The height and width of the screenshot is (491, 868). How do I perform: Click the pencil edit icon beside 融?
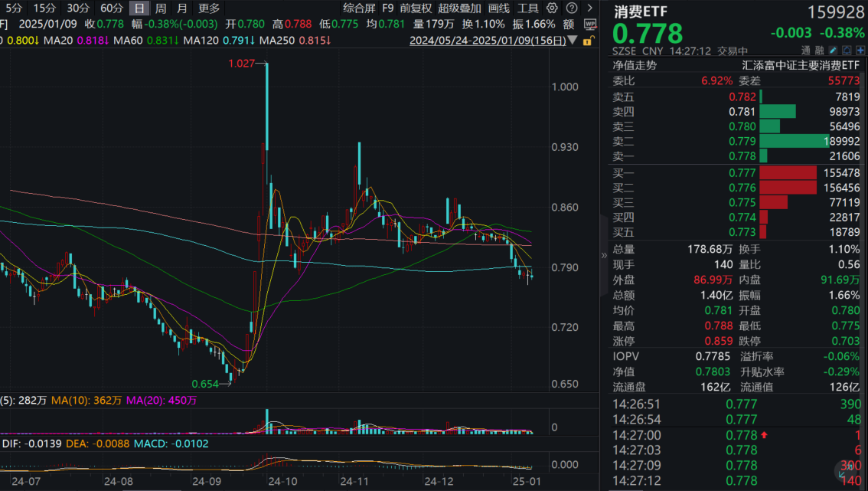[833, 51]
